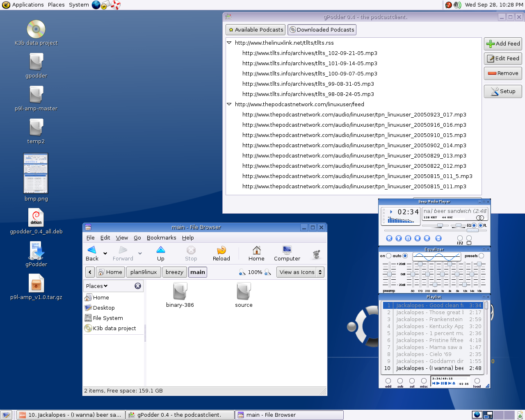This screenshot has width=525, height=420.
Task: Select gPodder launcher icon on desktop
Action: click(x=36, y=254)
